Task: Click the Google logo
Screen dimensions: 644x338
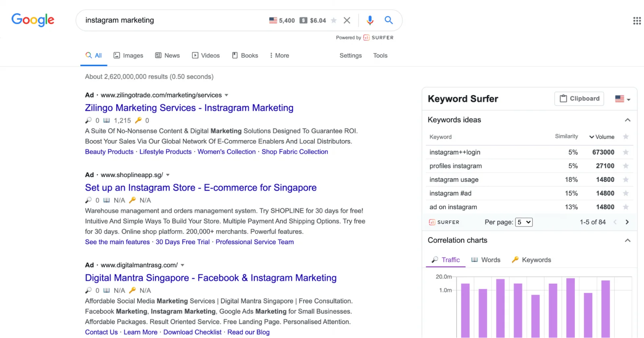Action: click(33, 20)
